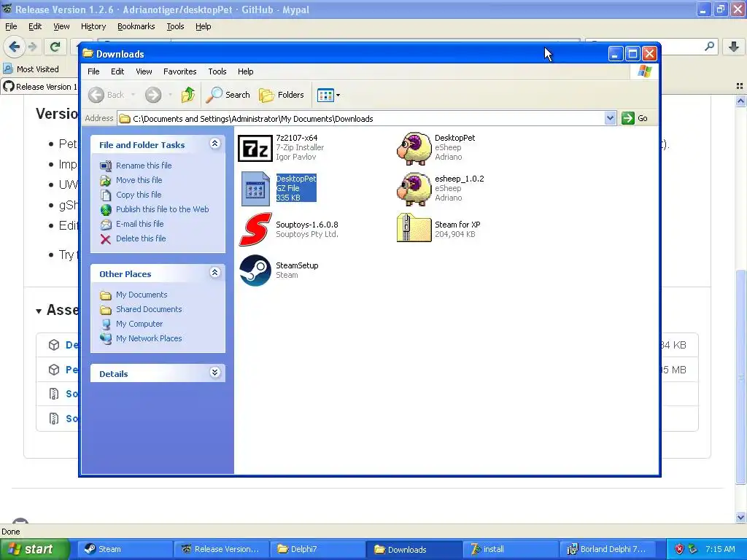Switch to Borland Delphi 7 taskbar item
This screenshot has height=560, width=747.
[x=608, y=549]
